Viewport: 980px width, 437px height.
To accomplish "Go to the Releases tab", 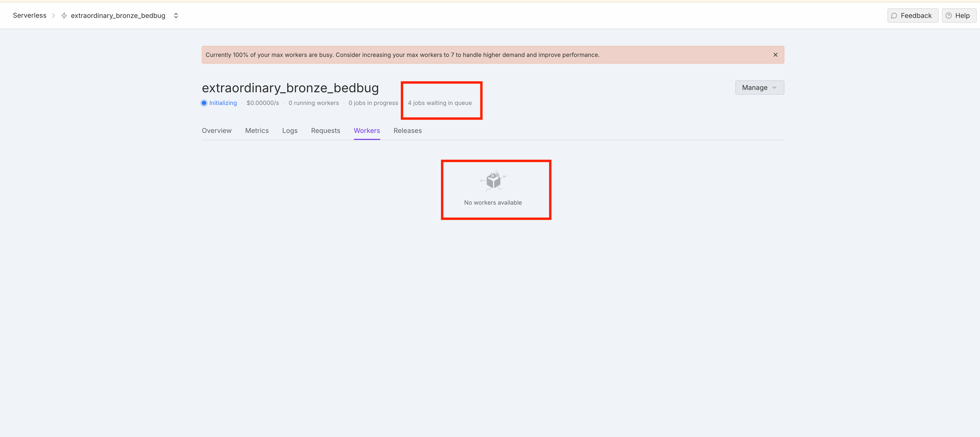I will pyautogui.click(x=407, y=131).
